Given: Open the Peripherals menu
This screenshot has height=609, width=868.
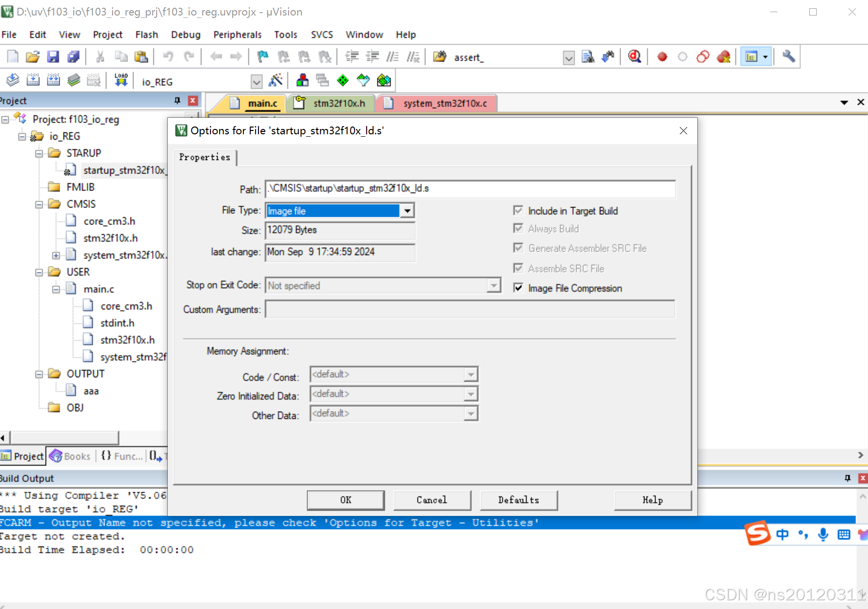Looking at the screenshot, I should (237, 34).
